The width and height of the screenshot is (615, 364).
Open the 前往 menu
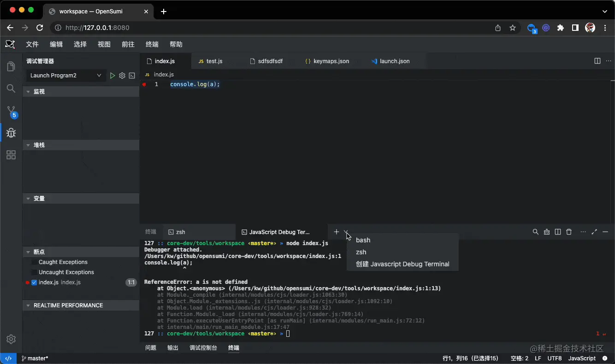(128, 44)
